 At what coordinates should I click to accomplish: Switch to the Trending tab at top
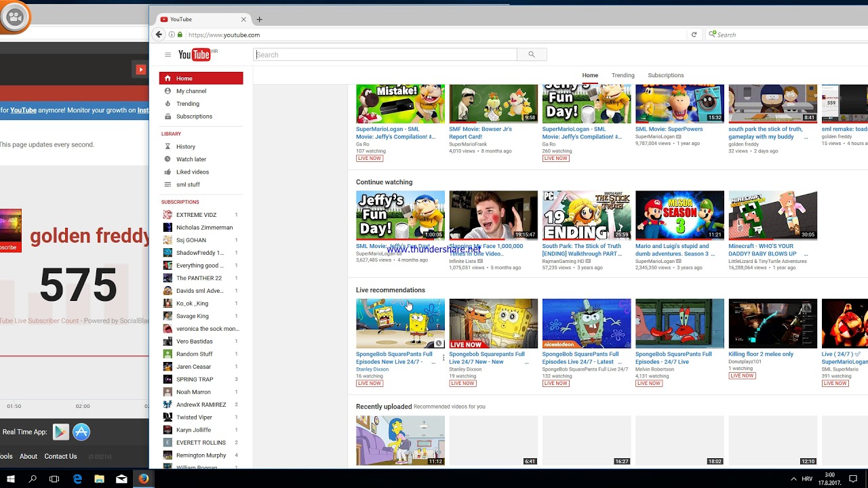(x=623, y=75)
